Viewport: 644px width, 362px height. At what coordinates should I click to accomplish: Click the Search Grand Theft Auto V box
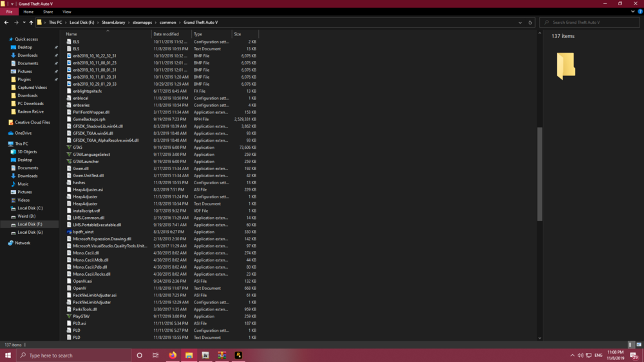pyautogui.click(x=590, y=23)
